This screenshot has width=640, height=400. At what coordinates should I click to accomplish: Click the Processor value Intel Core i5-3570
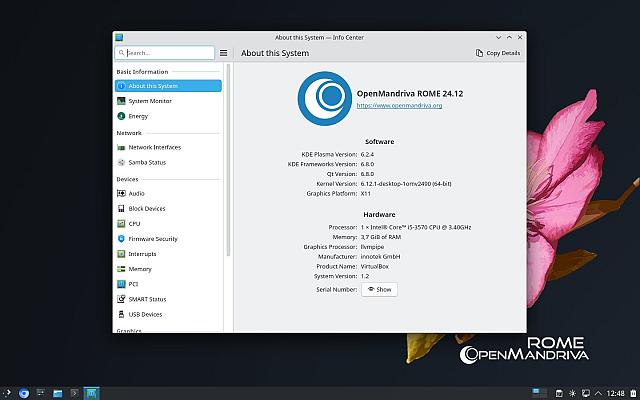pos(416,227)
